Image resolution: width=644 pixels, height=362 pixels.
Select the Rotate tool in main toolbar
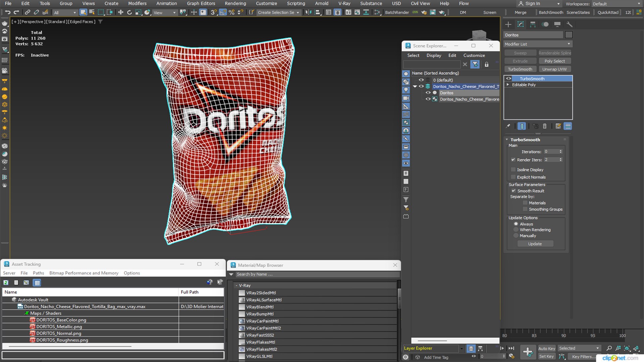click(x=129, y=12)
